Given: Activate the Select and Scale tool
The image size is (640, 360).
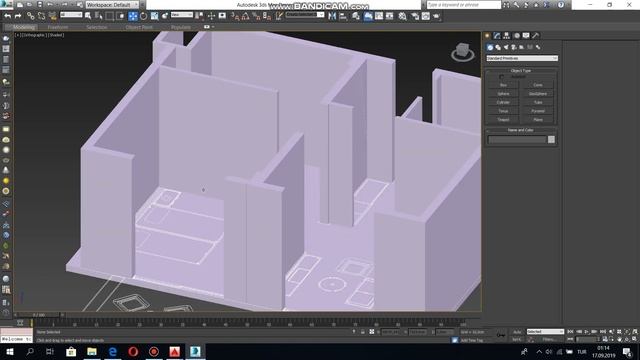Looking at the screenshot, I should 154,16.
